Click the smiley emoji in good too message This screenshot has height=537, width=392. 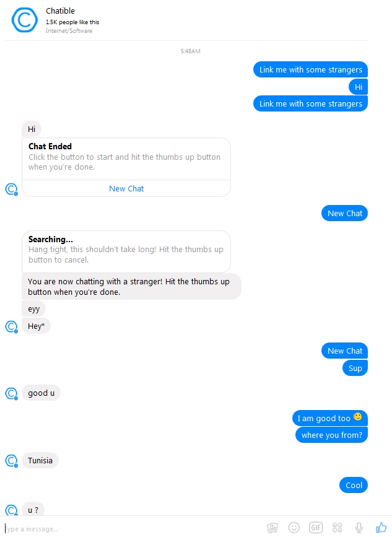pyautogui.click(x=358, y=417)
